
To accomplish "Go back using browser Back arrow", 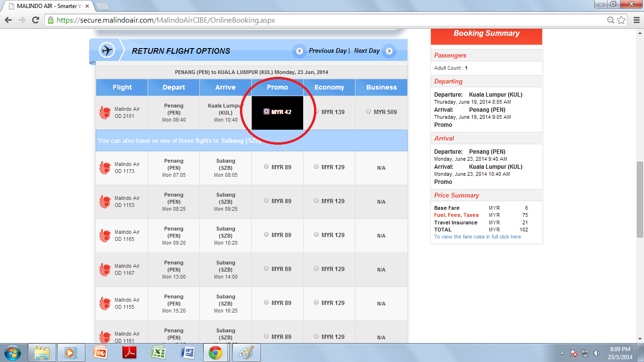I will 8,20.
